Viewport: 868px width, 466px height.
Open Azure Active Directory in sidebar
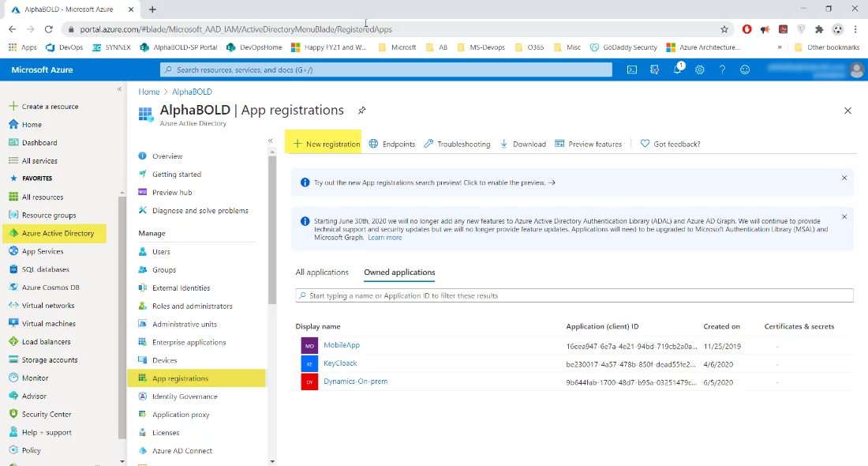tap(54, 233)
